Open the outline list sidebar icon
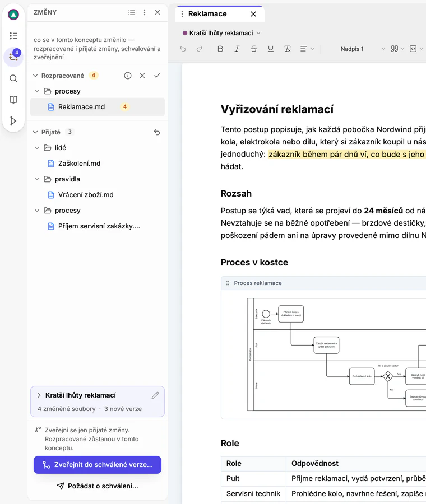This screenshot has width=426, height=504. 13,36
